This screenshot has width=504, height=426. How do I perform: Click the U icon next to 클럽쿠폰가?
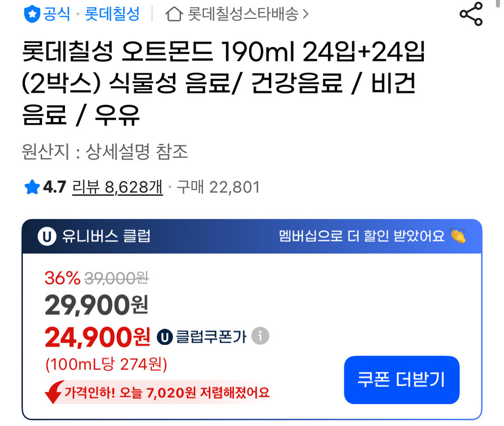164,336
